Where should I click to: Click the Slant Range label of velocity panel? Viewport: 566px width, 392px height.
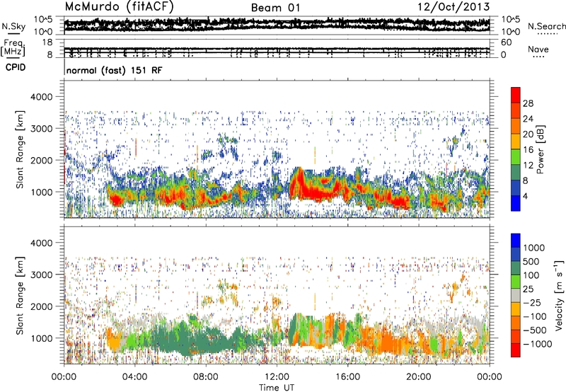[x=20, y=296]
